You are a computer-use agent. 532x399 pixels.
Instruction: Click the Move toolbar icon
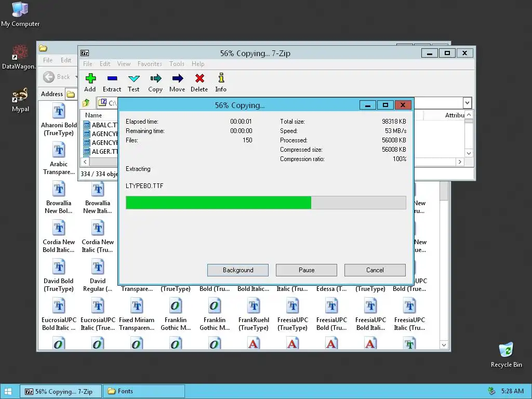point(177,83)
